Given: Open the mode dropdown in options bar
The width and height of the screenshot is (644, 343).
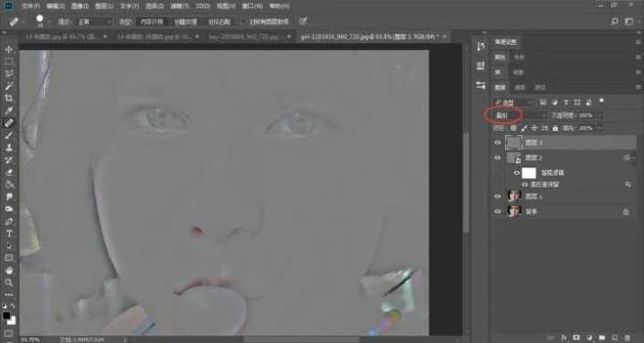Looking at the screenshot, I should click(x=94, y=22).
